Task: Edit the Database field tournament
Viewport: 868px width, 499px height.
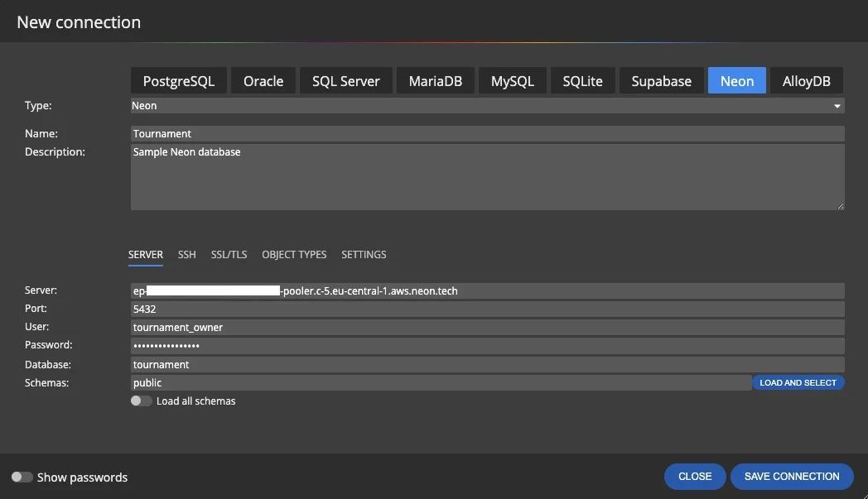Action: 487,365
